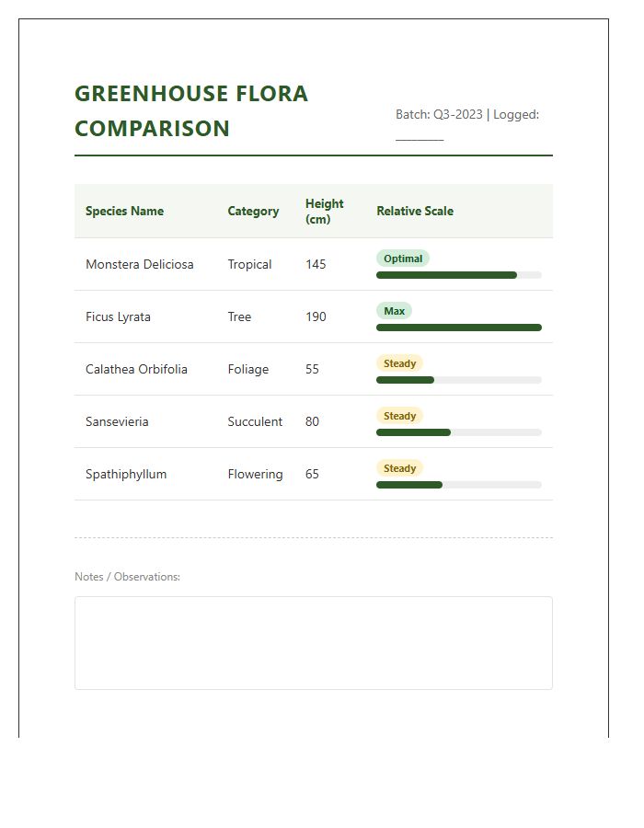Screen dimensions: 644x828
Task: Click the height value 55
Action: pos(312,369)
